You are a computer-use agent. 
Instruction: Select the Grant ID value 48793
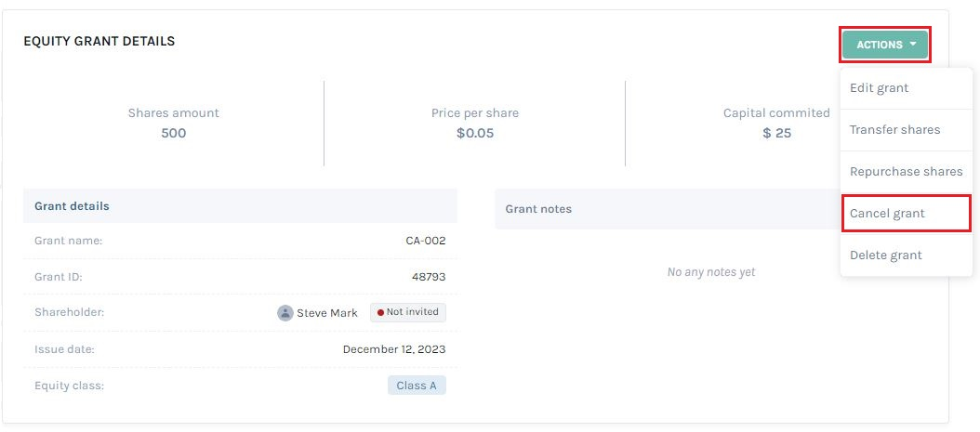coord(429,277)
